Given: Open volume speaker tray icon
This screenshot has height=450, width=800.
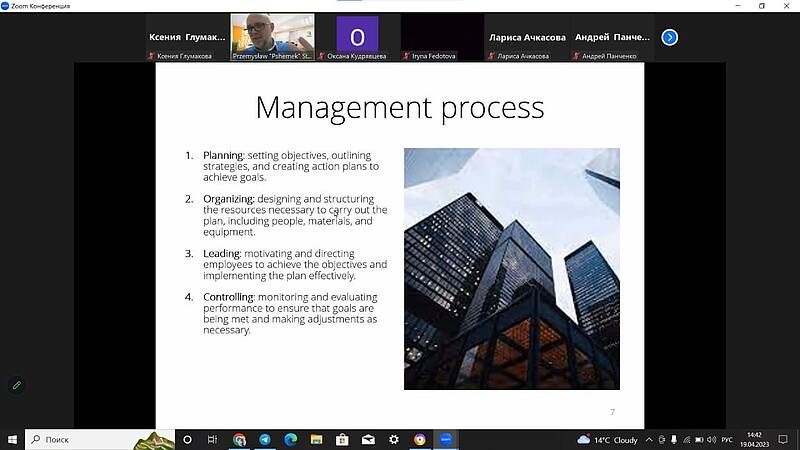Looking at the screenshot, I should click(x=711, y=439).
